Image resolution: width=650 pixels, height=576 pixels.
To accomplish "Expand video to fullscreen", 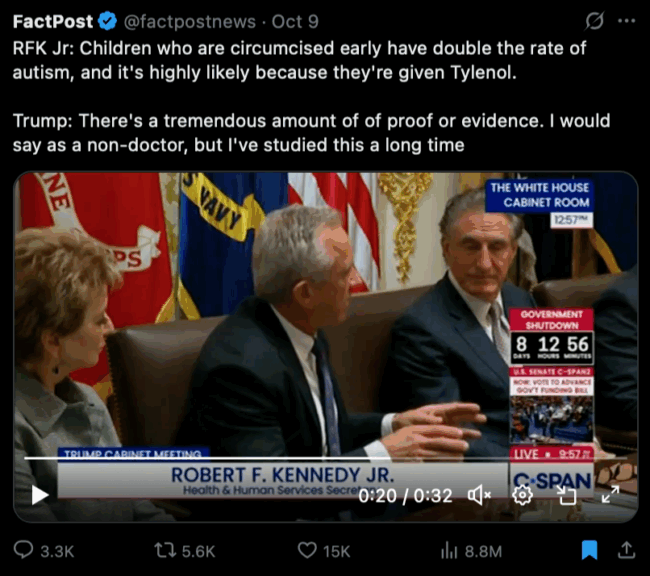I will click(x=609, y=494).
